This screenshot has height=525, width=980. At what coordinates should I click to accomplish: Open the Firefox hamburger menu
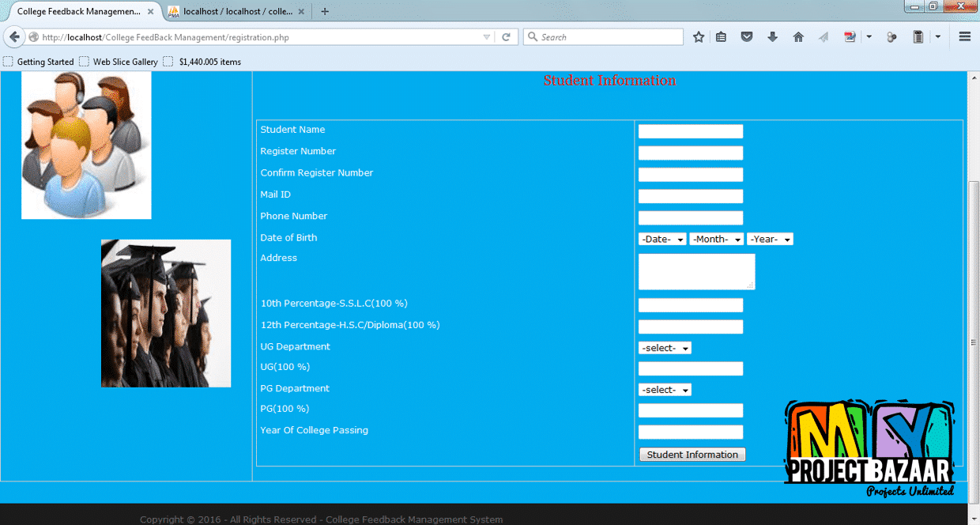[964, 37]
